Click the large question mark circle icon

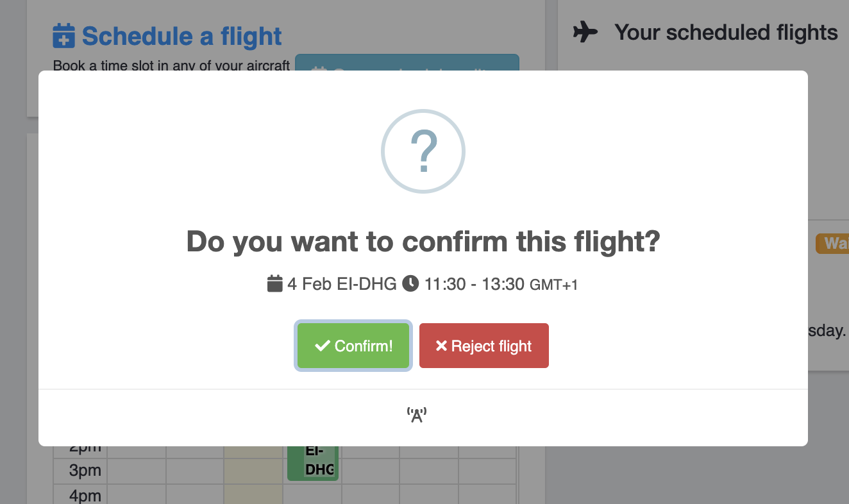[x=423, y=151]
